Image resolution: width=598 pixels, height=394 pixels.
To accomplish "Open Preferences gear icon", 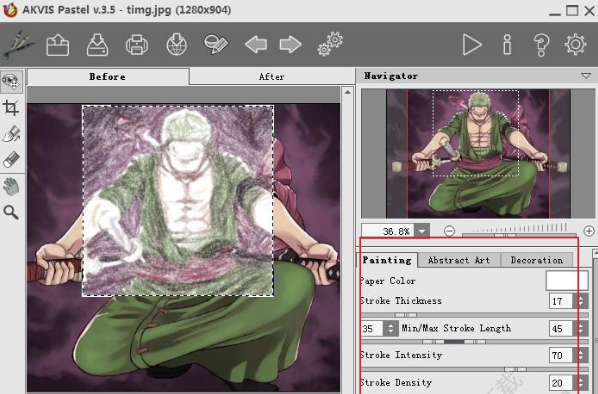I will tap(575, 45).
